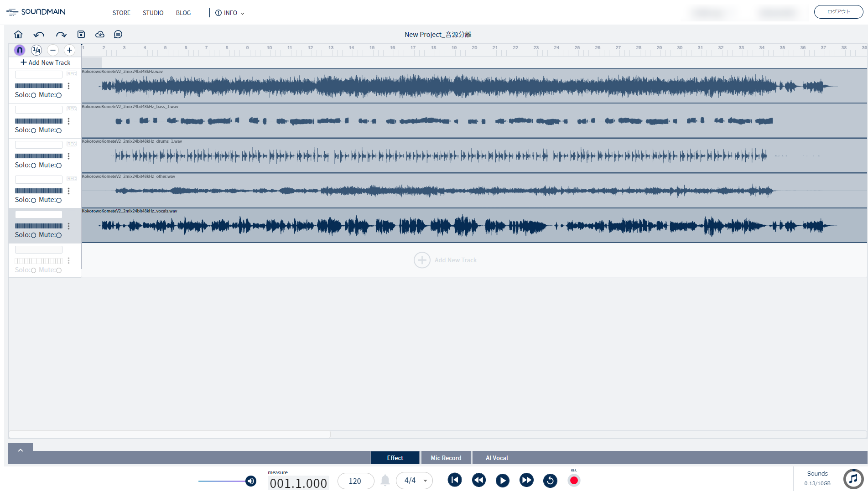Toggle the metronome bell icon
This screenshot has width=868, height=492.
pos(385,480)
